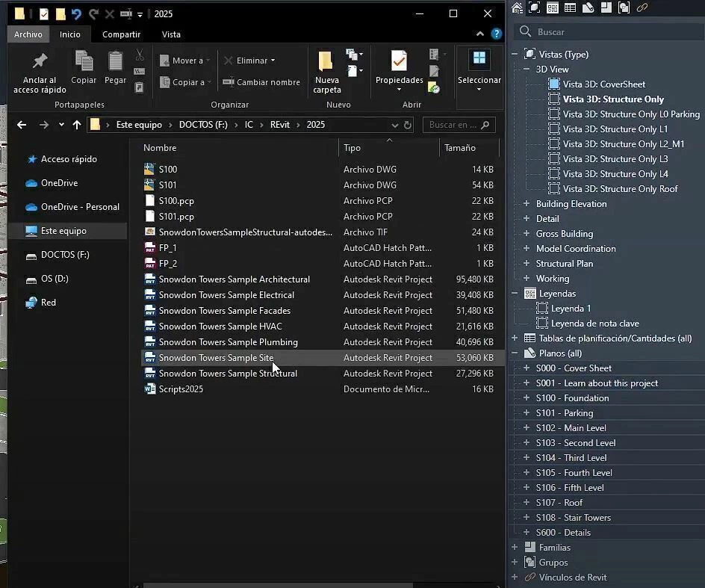705x588 pixels.
Task: Click REvit in the address breadcrumb
Action: [x=279, y=125]
